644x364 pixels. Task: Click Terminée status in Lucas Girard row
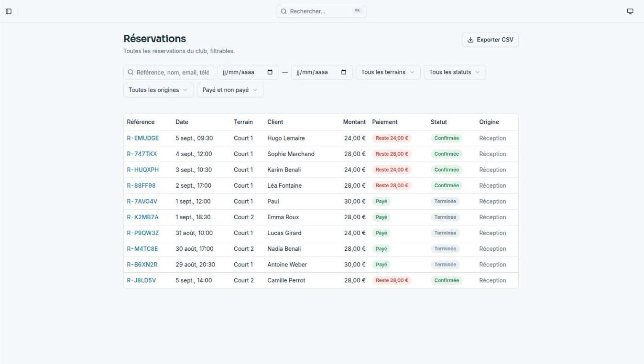pyautogui.click(x=445, y=233)
